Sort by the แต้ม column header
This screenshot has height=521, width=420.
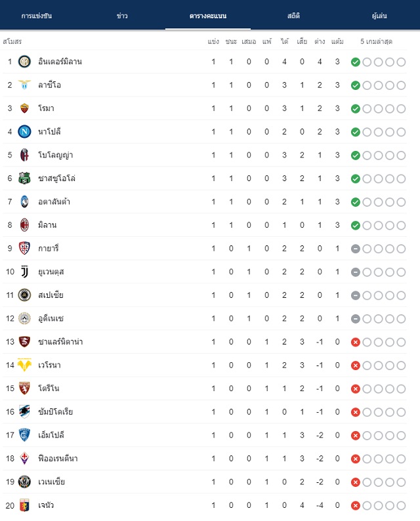coord(337,41)
